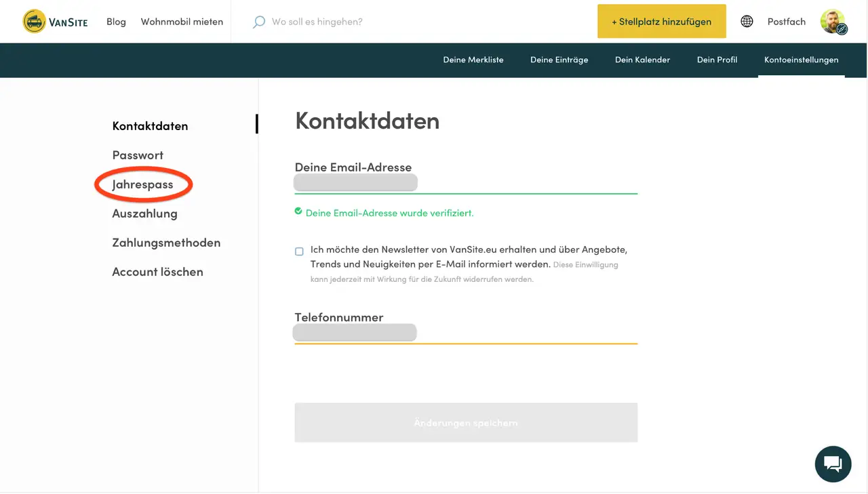Open the live chat bubble

point(833,464)
